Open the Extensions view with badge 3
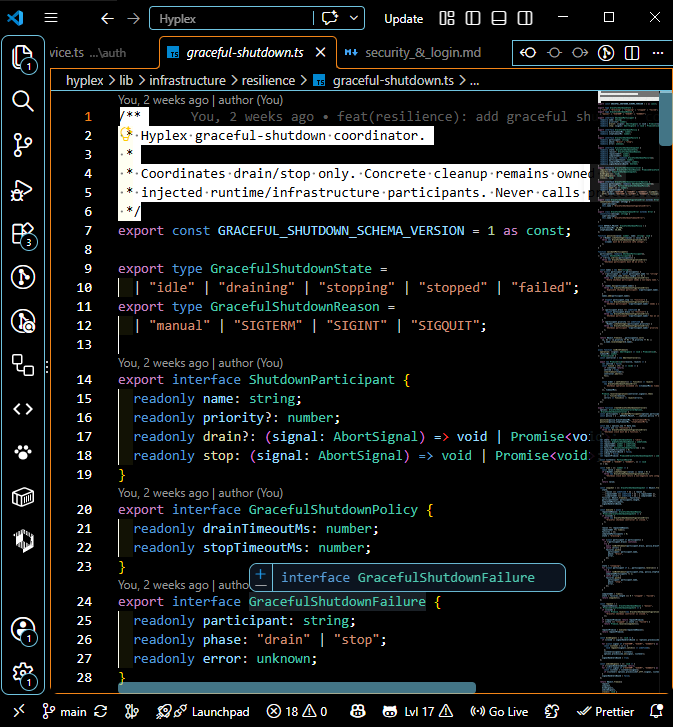This screenshot has height=727, width=673. click(23, 234)
